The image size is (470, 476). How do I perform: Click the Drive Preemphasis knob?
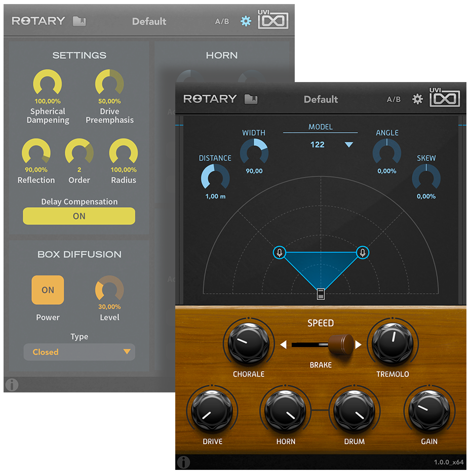[x=109, y=83]
